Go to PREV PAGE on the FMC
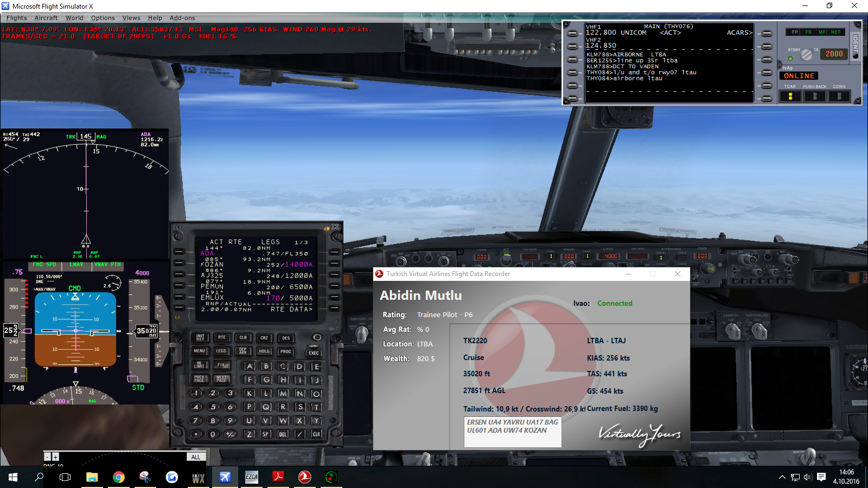Screen dimensions: 868x488 (200, 378)
